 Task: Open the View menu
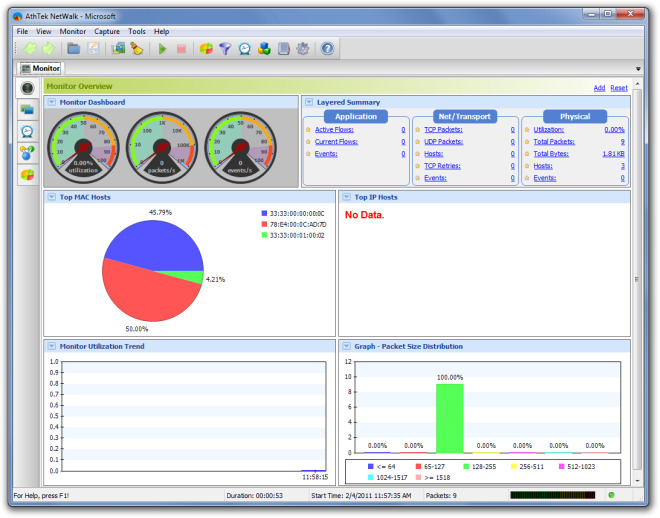[x=43, y=32]
